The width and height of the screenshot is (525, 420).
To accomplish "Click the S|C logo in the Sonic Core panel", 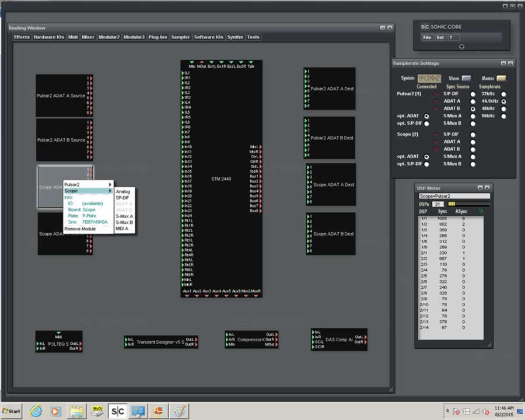I will point(425,27).
